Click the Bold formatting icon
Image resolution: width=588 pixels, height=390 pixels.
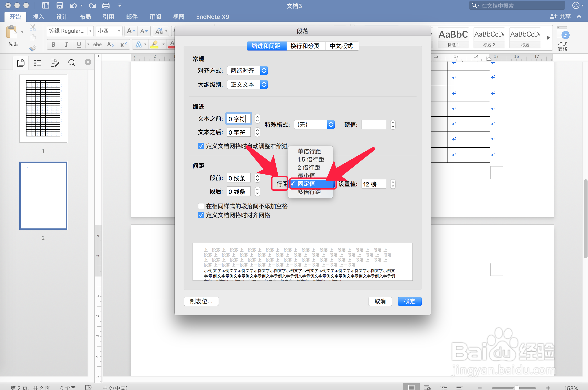[53, 44]
